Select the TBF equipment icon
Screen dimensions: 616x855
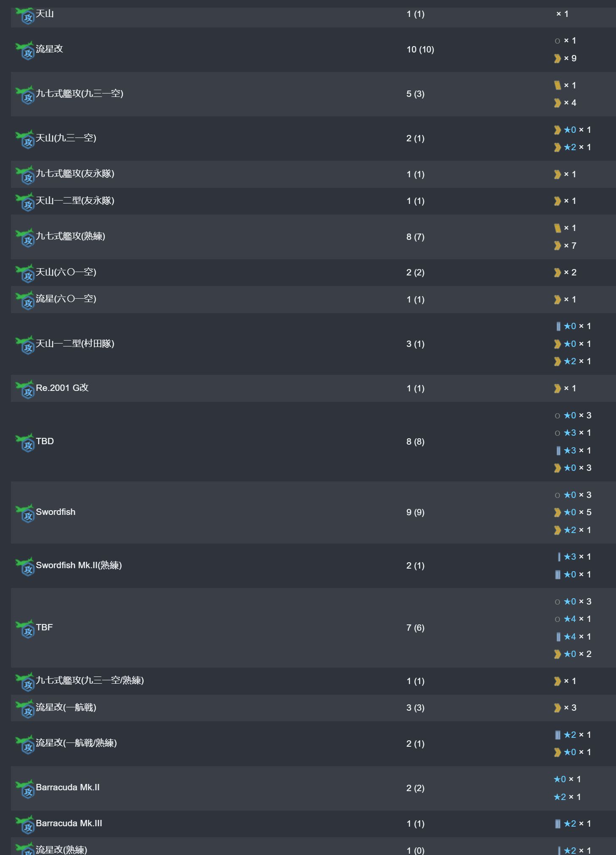pos(25,629)
